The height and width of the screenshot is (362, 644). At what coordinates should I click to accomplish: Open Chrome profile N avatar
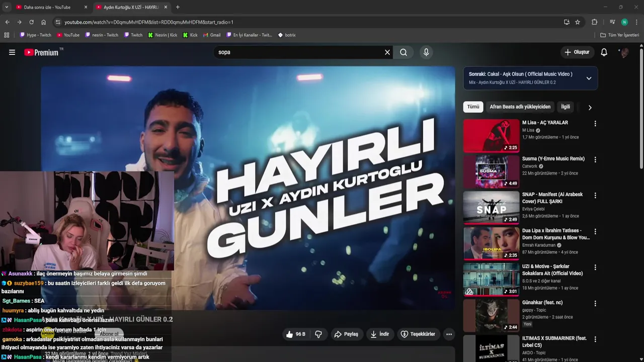(x=624, y=22)
